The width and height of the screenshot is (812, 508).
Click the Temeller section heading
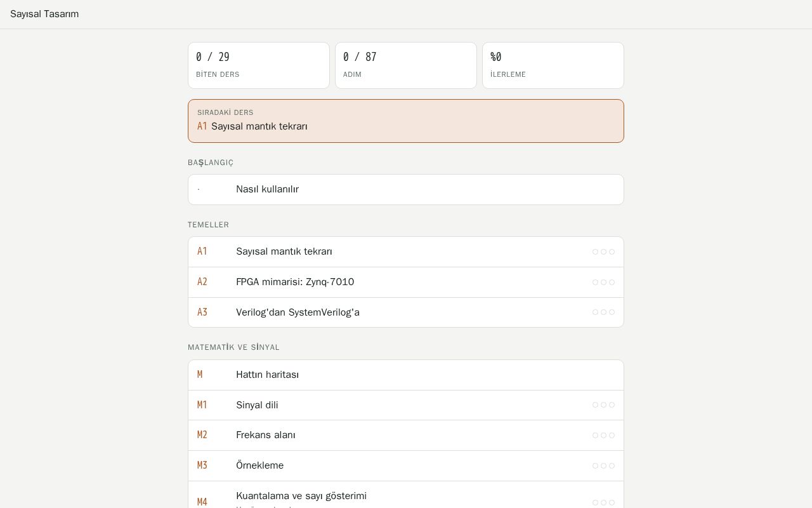pos(208,225)
